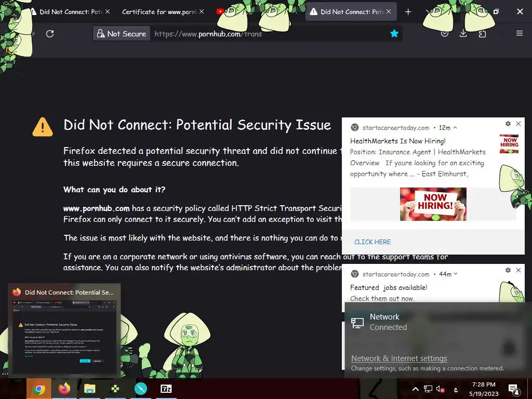Click the Featured jobs available text
532x399 pixels.
389,288
